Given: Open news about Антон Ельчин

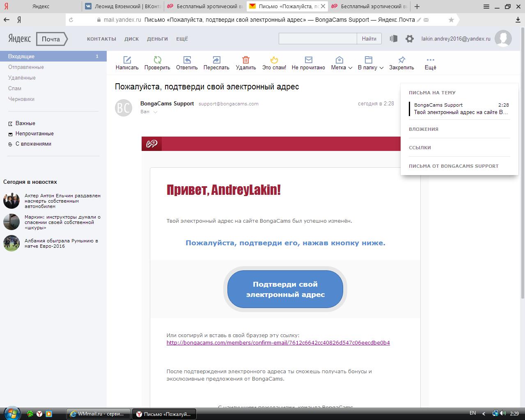Looking at the screenshot, I should tap(62, 201).
